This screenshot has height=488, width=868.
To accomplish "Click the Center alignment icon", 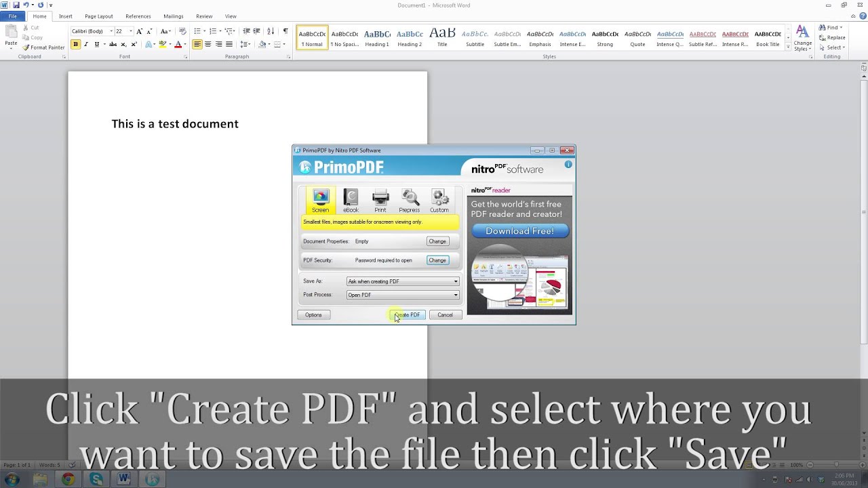I will (208, 44).
